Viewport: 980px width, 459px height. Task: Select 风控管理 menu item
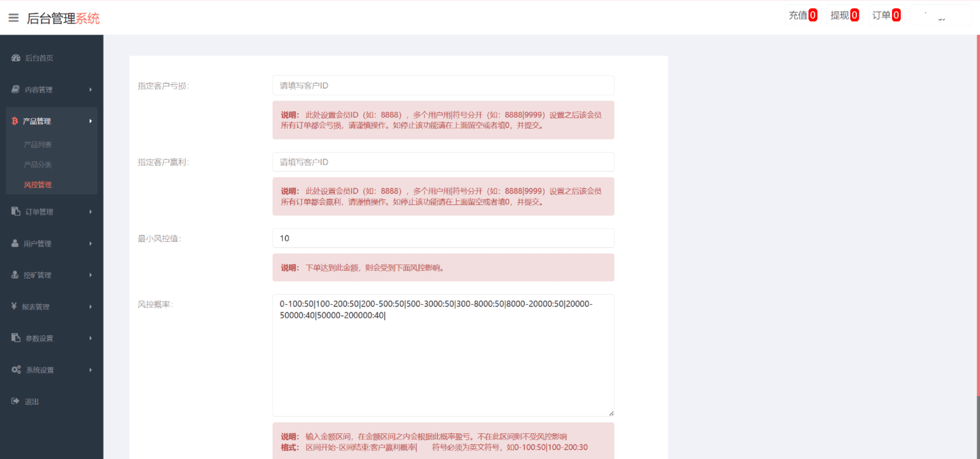[38, 185]
